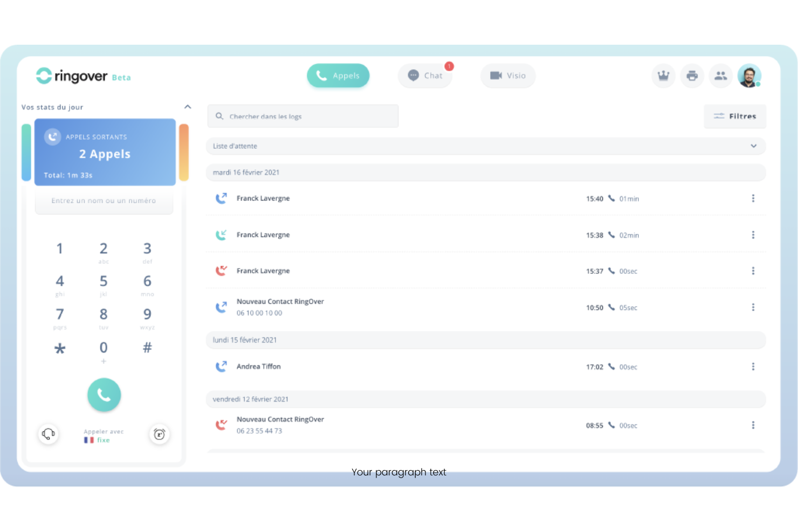Screen dimensions: 798x532
Task: Switch to the Chat tab
Action: pos(425,76)
